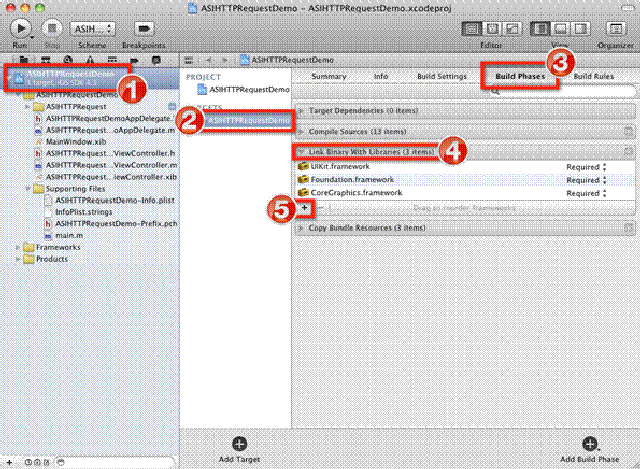
Task: Select UIKit.framework row
Action: pyautogui.click(x=464, y=167)
